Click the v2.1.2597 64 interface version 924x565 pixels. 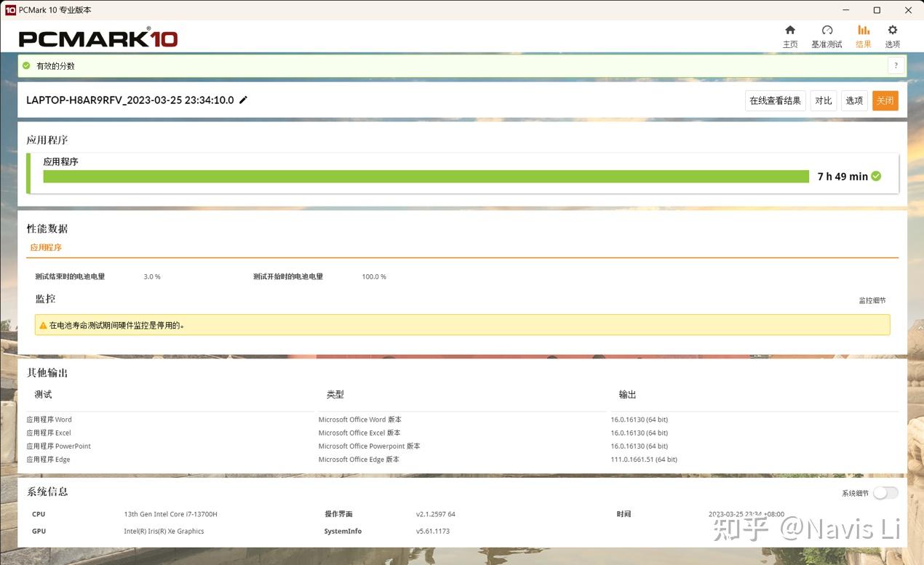436,514
